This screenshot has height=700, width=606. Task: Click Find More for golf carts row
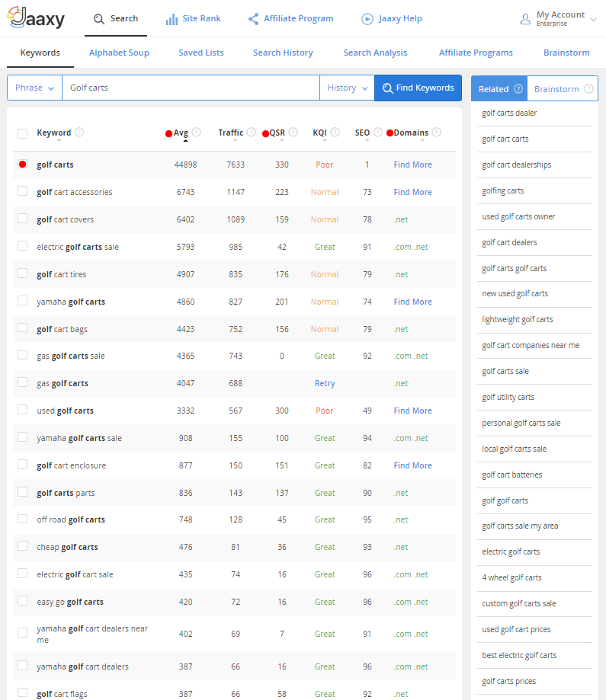413,165
